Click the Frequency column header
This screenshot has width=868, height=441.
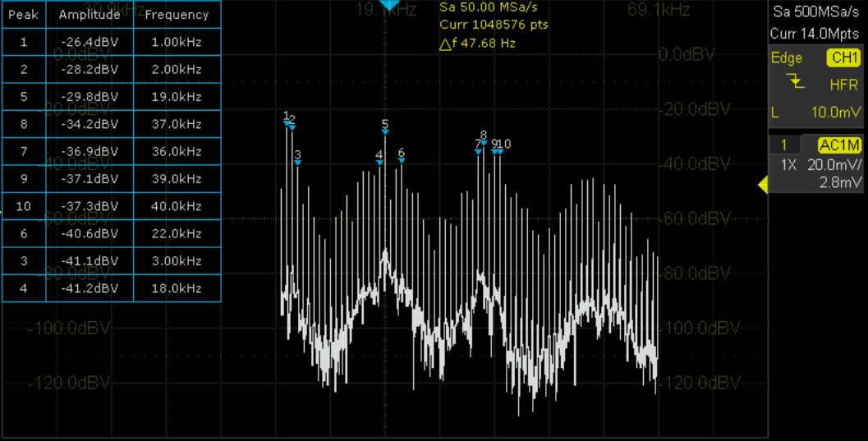tap(177, 15)
